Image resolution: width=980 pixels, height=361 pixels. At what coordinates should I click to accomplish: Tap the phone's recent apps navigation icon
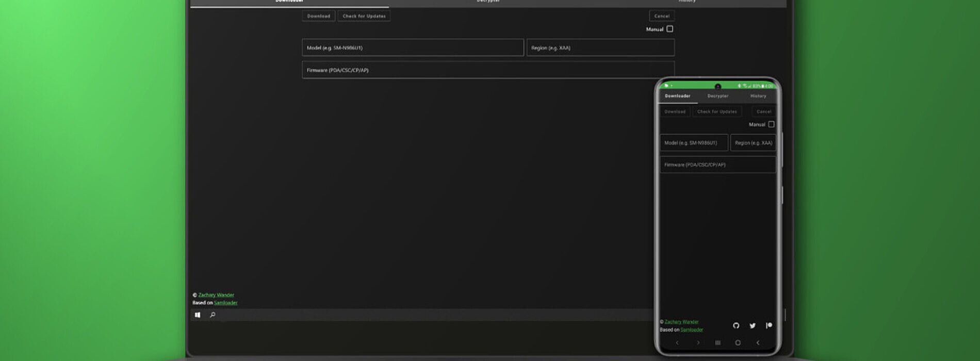(x=717, y=342)
